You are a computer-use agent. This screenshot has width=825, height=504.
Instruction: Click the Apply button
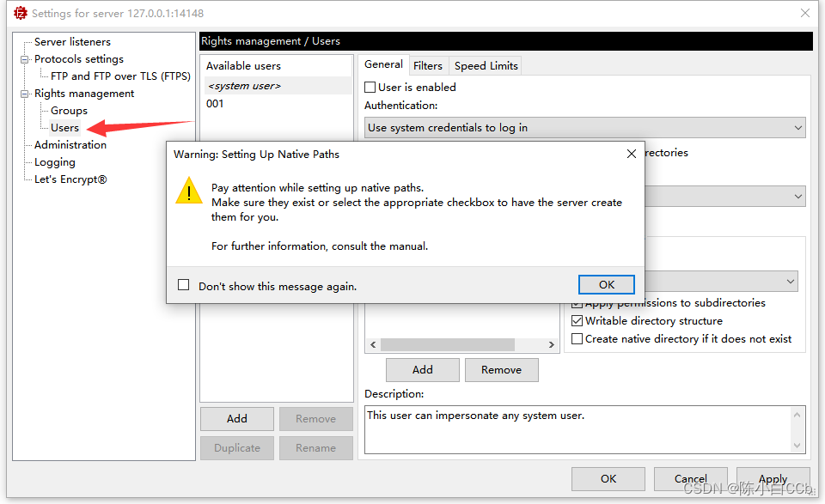pos(773,479)
